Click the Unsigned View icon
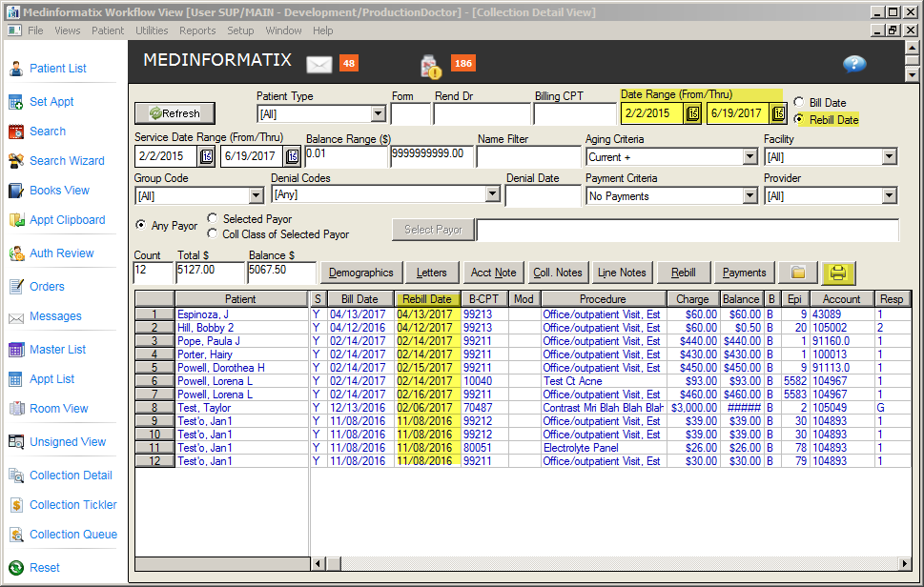This screenshot has height=587, width=924. [16, 442]
